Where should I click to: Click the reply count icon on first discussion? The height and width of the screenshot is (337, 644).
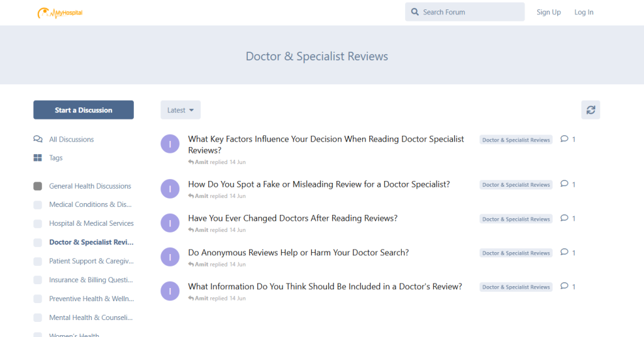click(x=564, y=139)
